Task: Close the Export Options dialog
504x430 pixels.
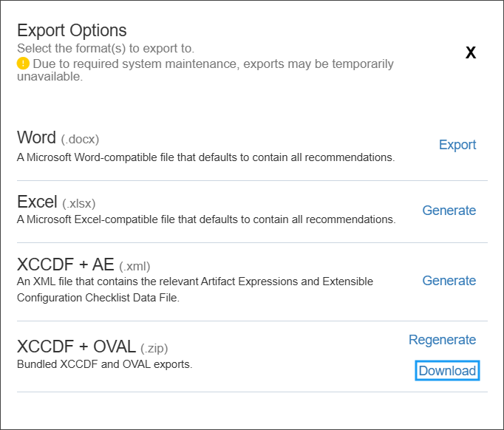Action: pyautogui.click(x=471, y=53)
